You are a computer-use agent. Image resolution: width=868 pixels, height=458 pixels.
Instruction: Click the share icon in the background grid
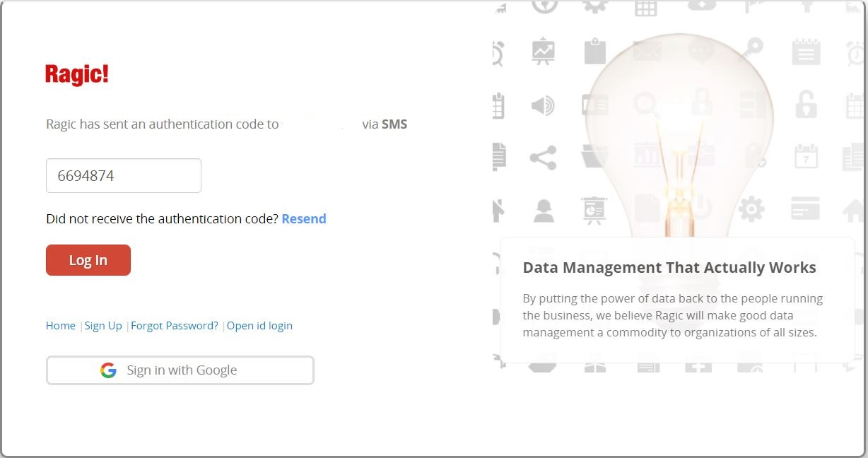coord(543,158)
